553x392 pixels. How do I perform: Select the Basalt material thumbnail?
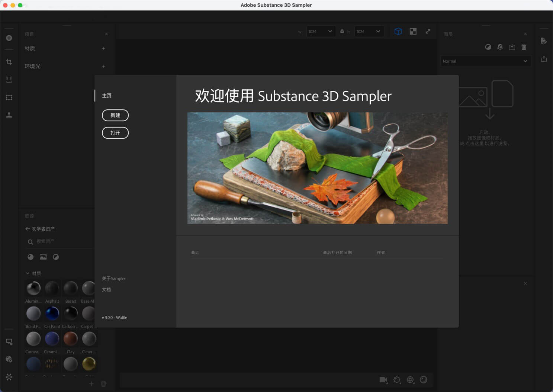pyautogui.click(x=71, y=288)
